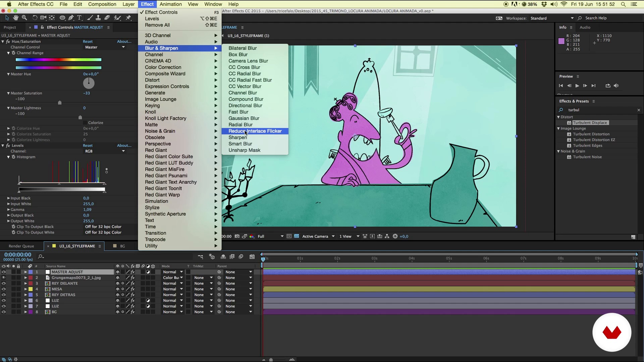
Task: Open the Levels Channel RGB dropdown
Action: click(x=105, y=151)
